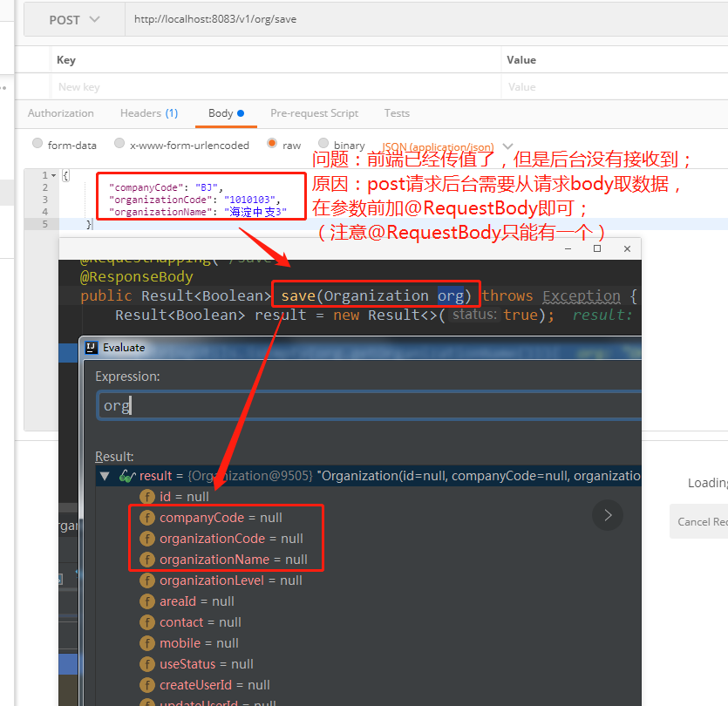This screenshot has height=706, width=728.
Task: Click the Value column header
Action: tap(521, 60)
